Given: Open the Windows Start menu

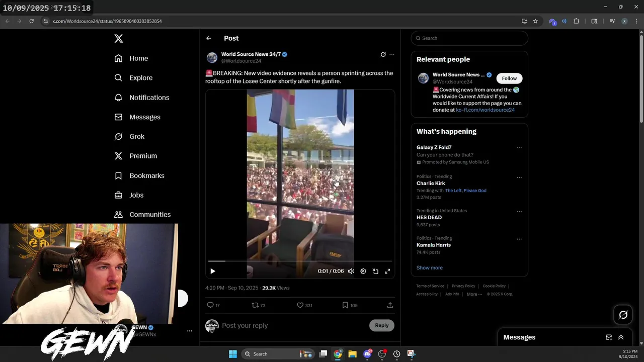Looking at the screenshot, I should tap(233, 354).
